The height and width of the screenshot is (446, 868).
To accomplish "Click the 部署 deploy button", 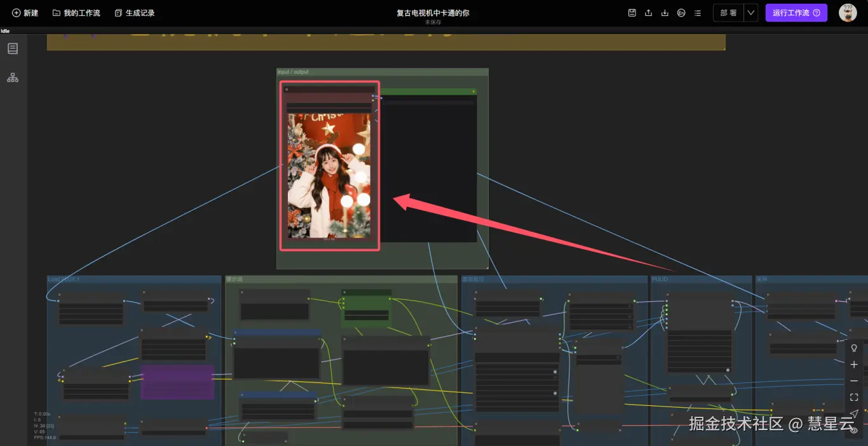I will pyautogui.click(x=728, y=13).
